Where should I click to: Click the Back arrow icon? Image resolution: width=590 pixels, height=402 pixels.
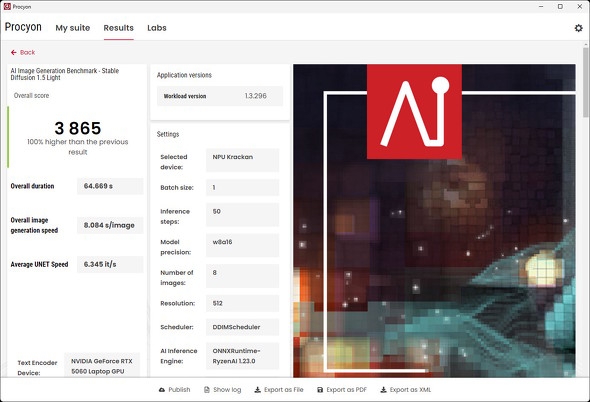click(14, 52)
